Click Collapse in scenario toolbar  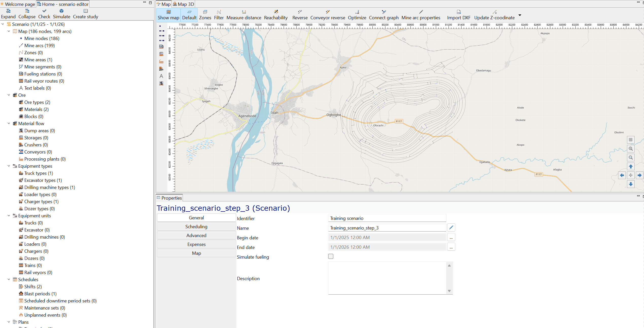point(27,14)
